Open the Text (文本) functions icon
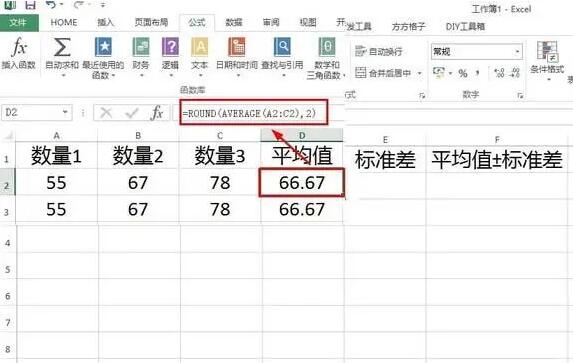Viewport: 573px width, 363px height. (200, 47)
